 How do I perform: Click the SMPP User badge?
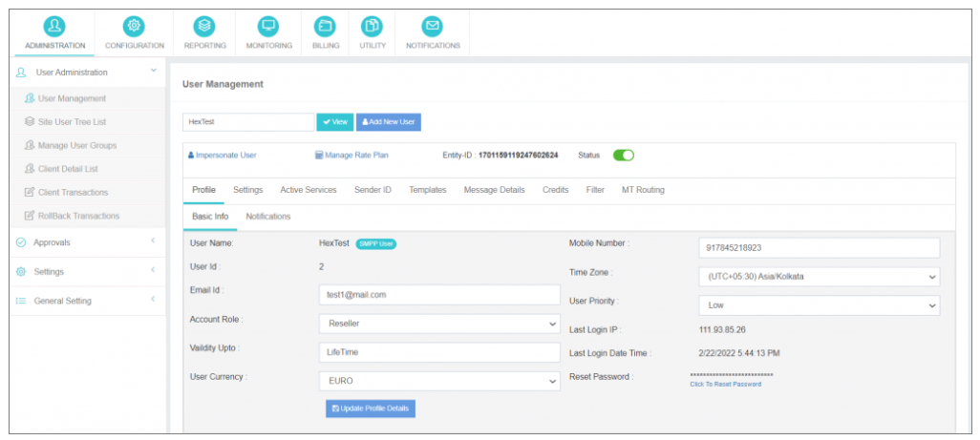pos(376,244)
